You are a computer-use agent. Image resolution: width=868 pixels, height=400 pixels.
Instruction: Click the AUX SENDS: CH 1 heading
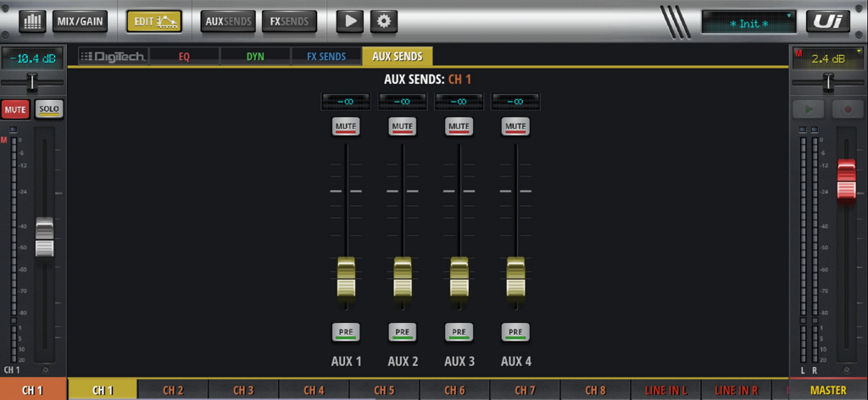[427, 79]
